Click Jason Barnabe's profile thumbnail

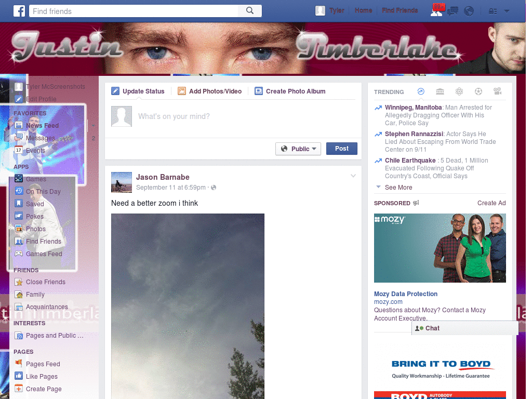[x=122, y=182]
